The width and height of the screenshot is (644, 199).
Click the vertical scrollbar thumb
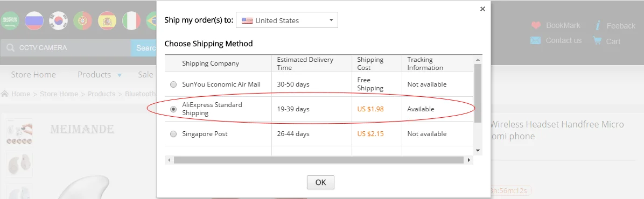pyautogui.click(x=478, y=93)
